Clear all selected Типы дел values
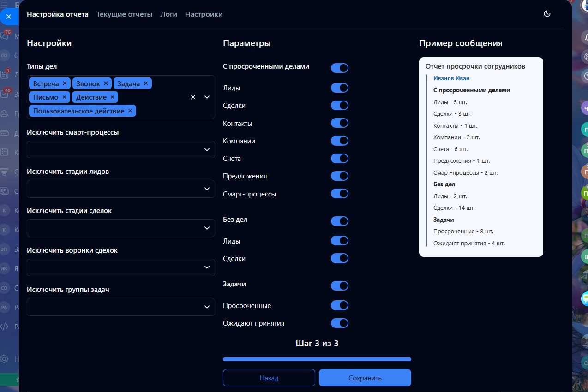 (193, 97)
